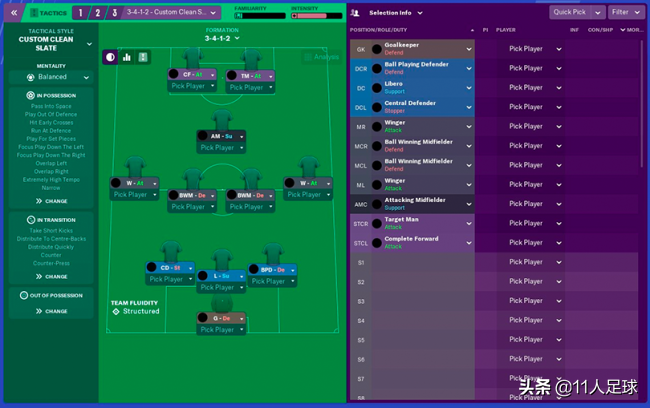
Task: Click the Complete Forward Attack circle icon
Action: click(377, 243)
